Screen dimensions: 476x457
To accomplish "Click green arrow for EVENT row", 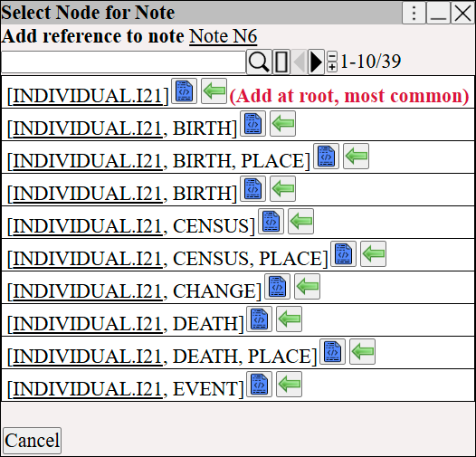I will click(x=289, y=384).
